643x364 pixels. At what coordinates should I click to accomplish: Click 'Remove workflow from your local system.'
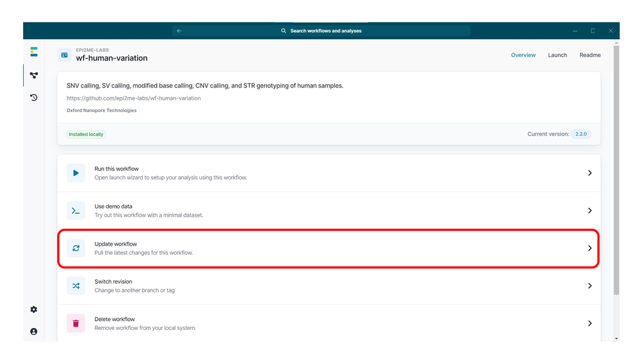click(x=145, y=328)
